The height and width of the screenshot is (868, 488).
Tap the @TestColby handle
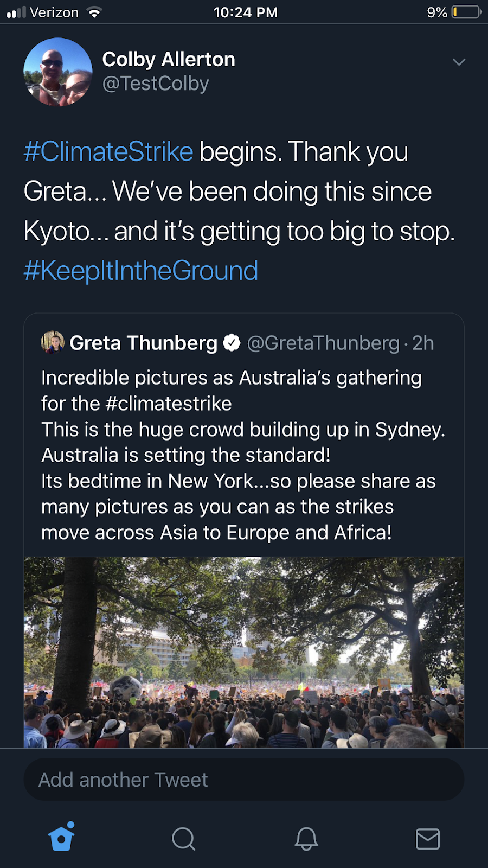(x=156, y=84)
